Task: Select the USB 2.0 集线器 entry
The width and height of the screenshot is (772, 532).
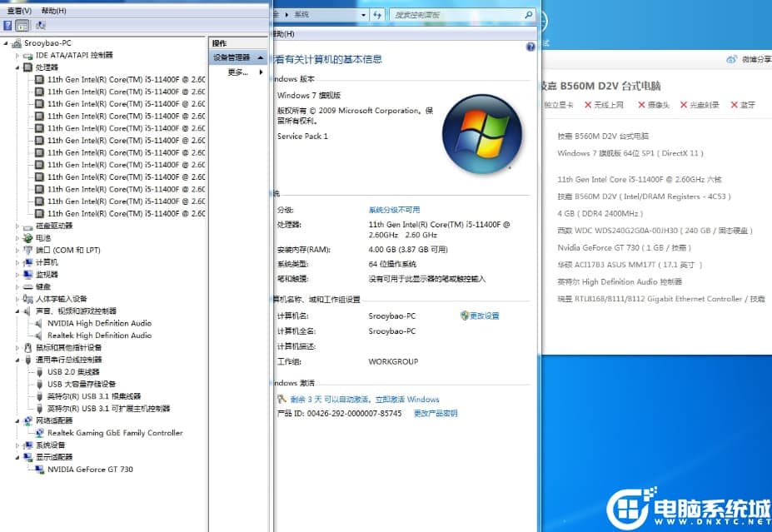Action: tap(73, 372)
